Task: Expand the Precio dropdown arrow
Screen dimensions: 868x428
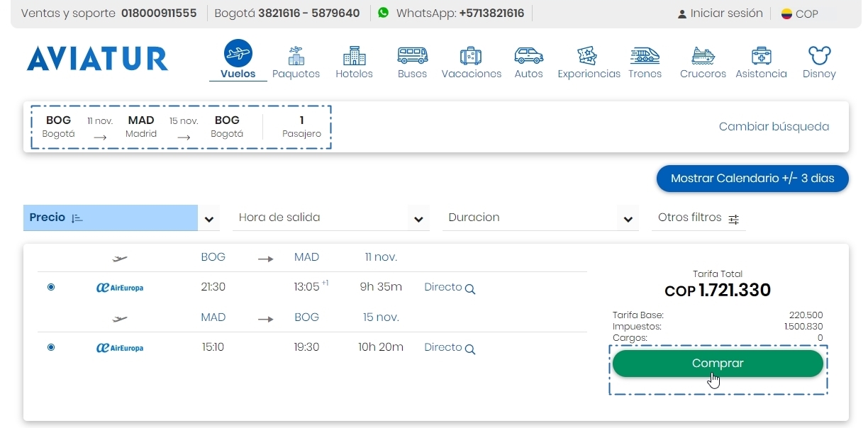Action: (x=208, y=219)
